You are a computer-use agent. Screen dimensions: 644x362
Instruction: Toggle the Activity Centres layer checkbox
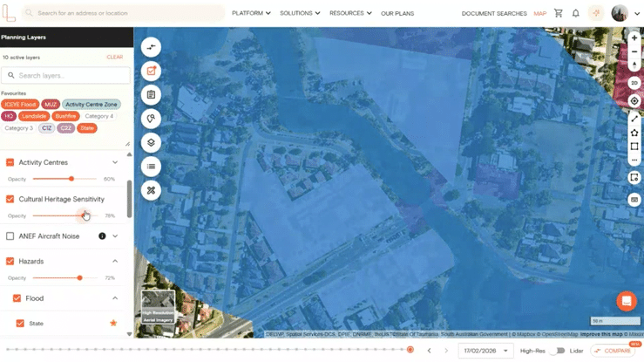(10, 163)
